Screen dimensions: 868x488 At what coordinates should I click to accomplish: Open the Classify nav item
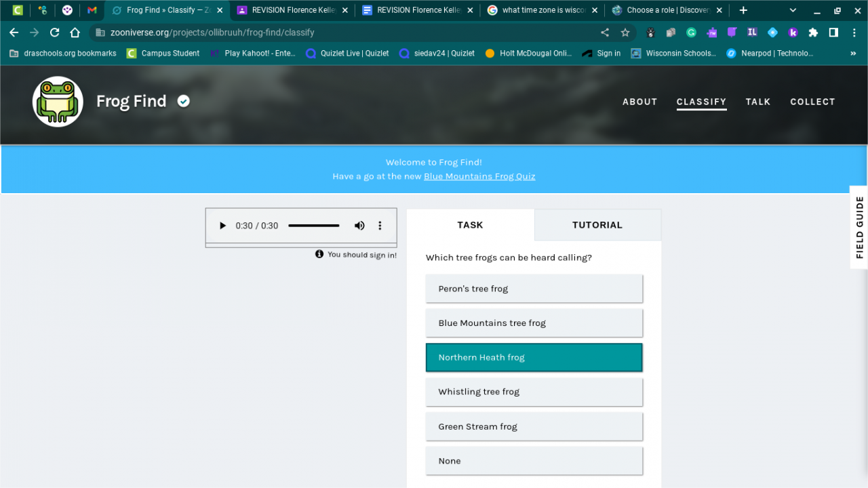[701, 102]
